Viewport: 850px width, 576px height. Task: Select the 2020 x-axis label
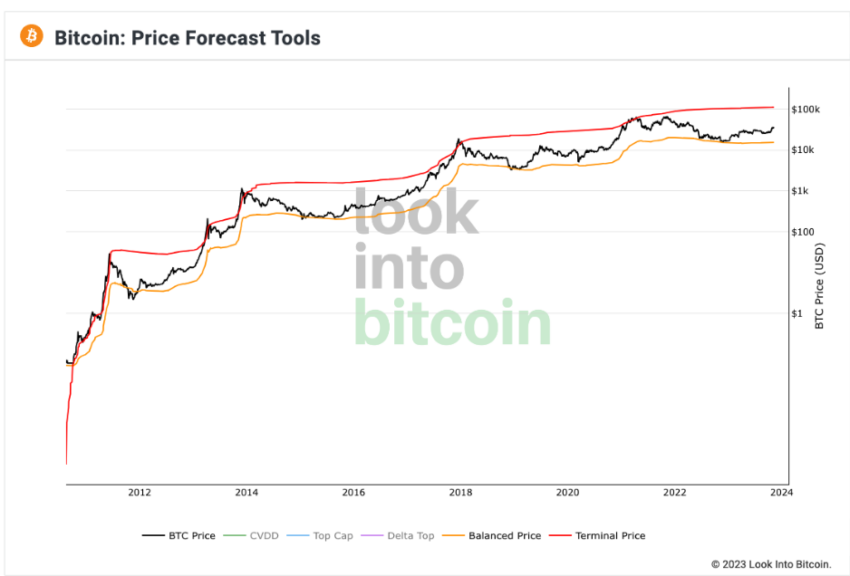(568, 493)
